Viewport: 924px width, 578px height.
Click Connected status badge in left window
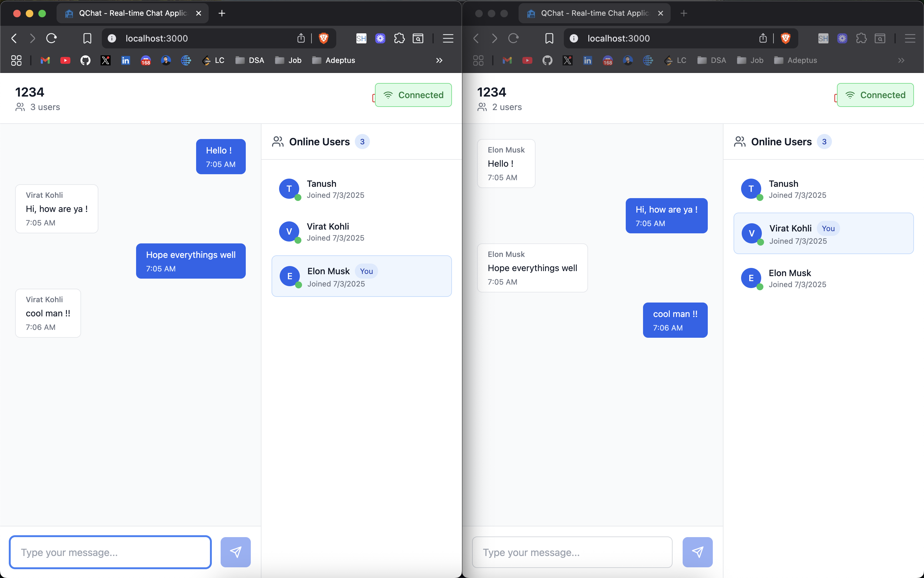[413, 95]
